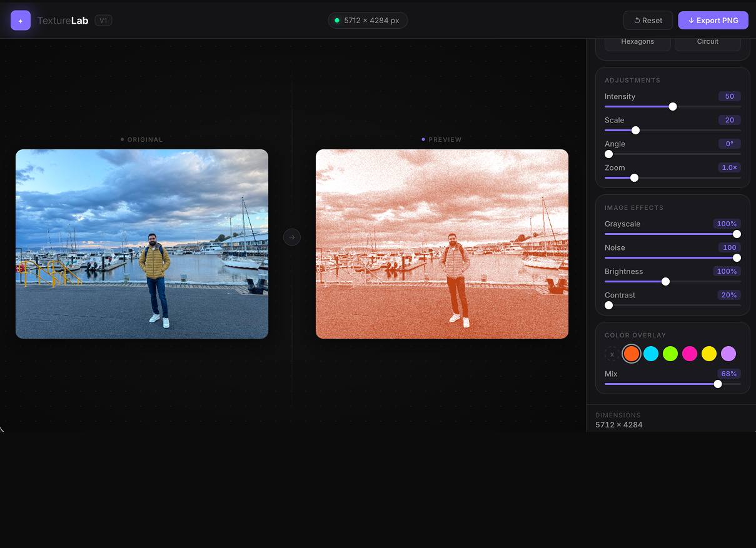Image resolution: width=756 pixels, height=548 pixels.
Task: Select the Hexagons pattern
Action: [637, 42]
